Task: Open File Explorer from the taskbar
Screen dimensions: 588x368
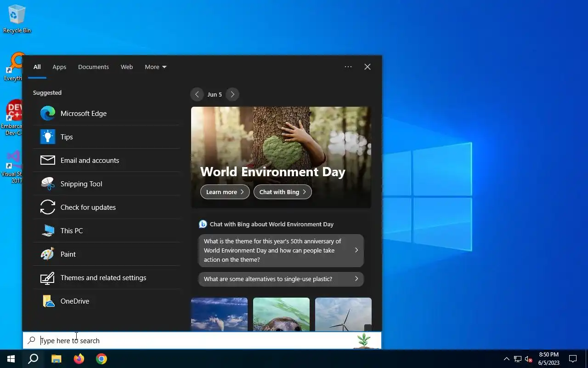Action: click(x=56, y=359)
